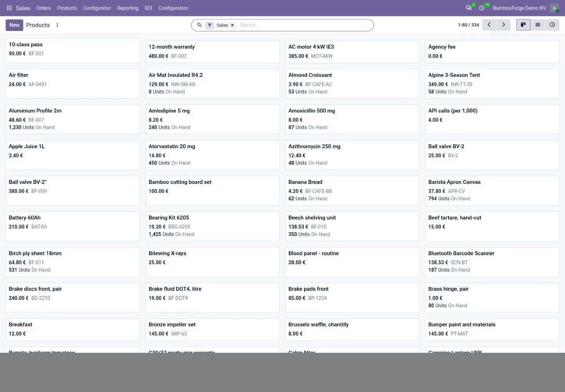Click the search magnifier icon
This screenshot has height=392, width=565.
tap(199, 25)
